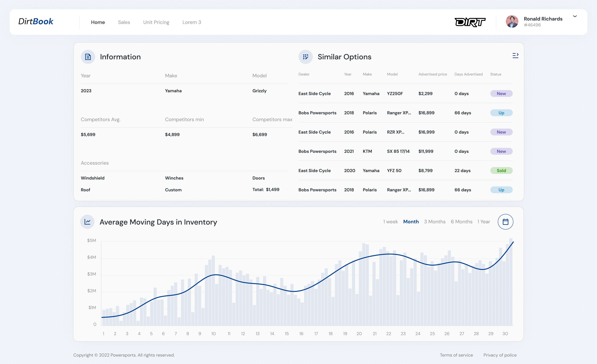This screenshot has height=364, width=597.
Task: Click the DIRT brand logo
Action: (x=470, y=22)
